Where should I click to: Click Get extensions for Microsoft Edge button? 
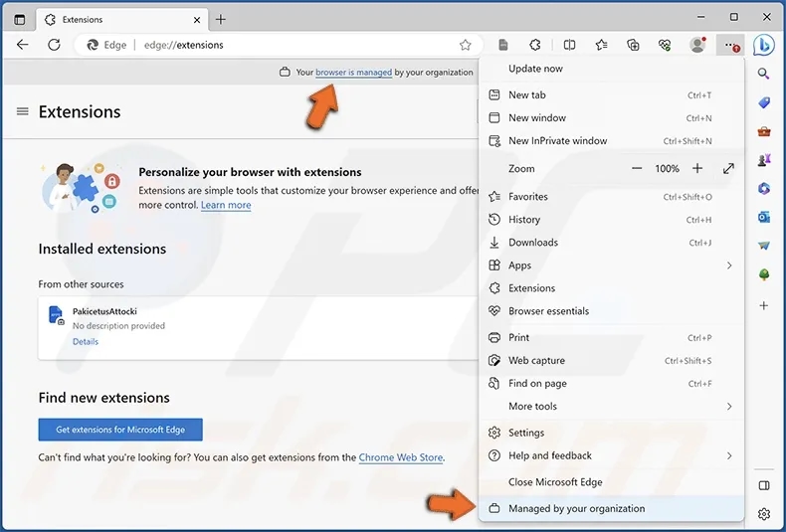point(119,430)
